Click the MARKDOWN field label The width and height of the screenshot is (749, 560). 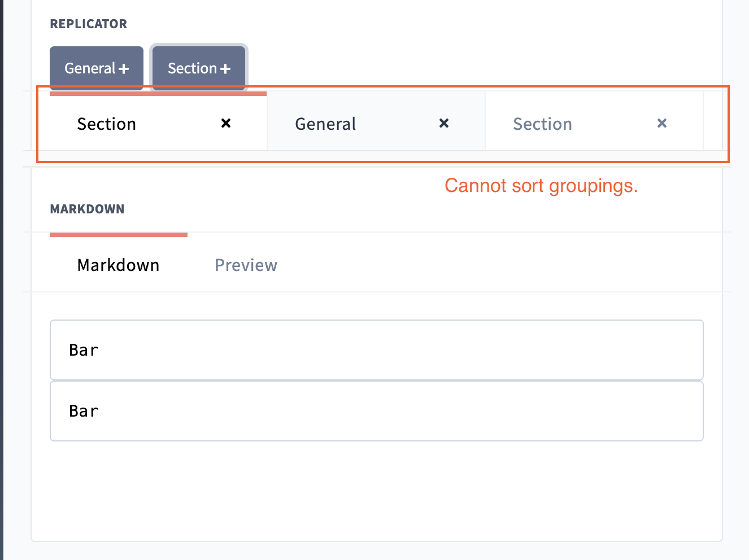(87, 209)
